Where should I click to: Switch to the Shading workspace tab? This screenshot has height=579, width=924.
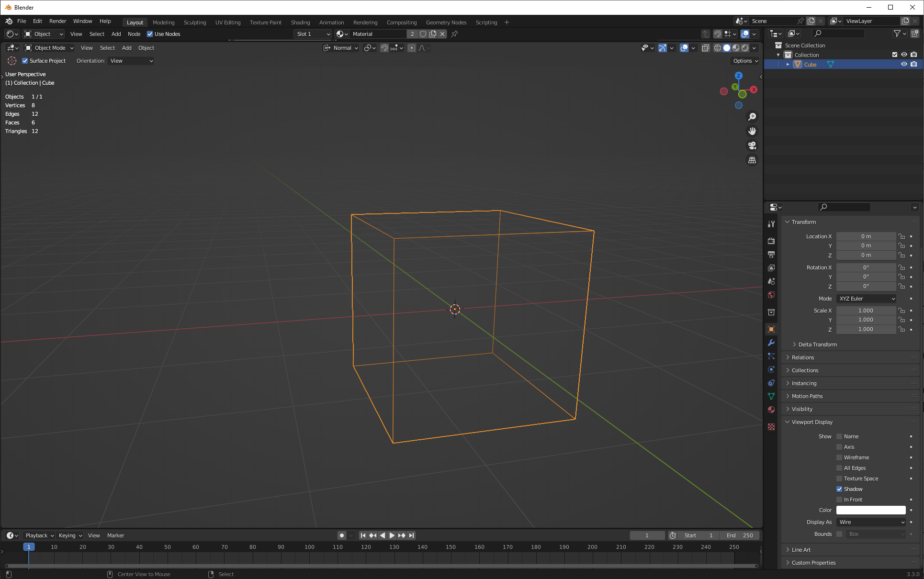point(300,22)
